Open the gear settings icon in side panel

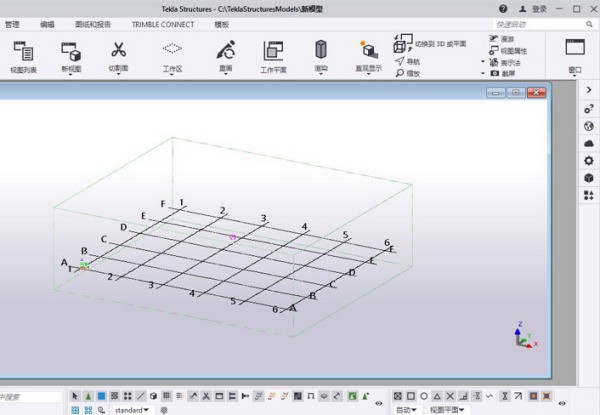coord(589,160)
